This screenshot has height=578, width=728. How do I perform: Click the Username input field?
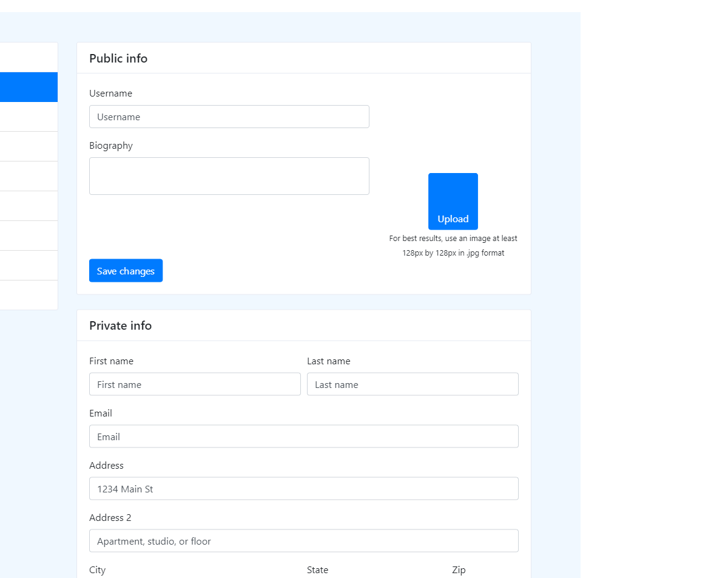pyautogui.click(x=229, y=117)
